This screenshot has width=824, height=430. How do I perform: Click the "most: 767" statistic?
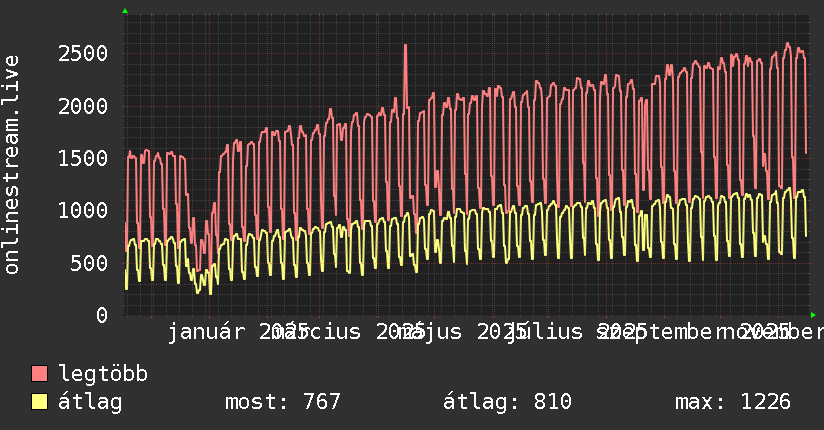pos(283,402)
